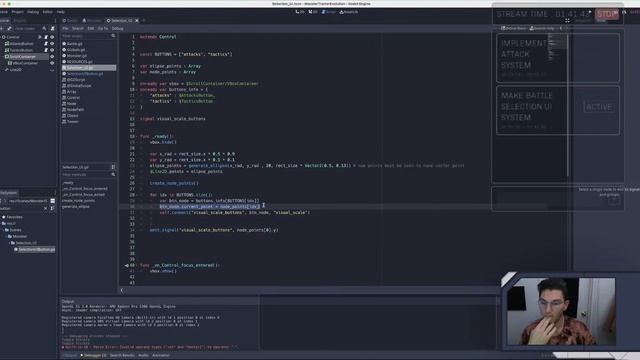
Task: Click search icon in filter nodes field
Action: 44,29
